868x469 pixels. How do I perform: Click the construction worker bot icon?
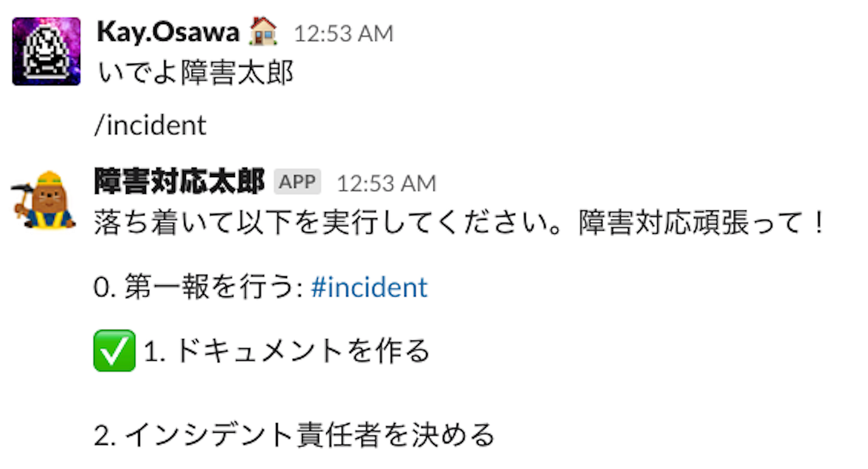tap(43, 199)
